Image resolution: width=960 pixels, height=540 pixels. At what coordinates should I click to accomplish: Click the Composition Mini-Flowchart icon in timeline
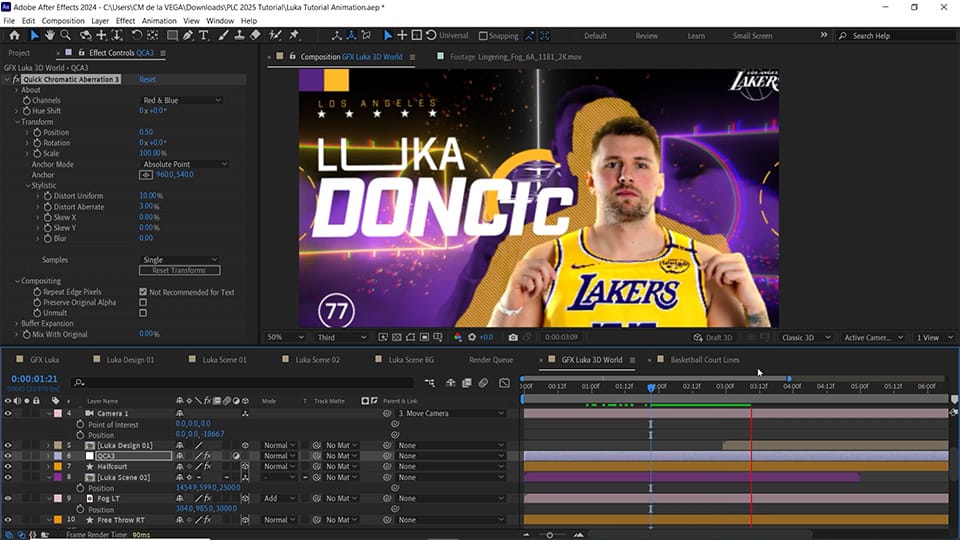(430, 383)
